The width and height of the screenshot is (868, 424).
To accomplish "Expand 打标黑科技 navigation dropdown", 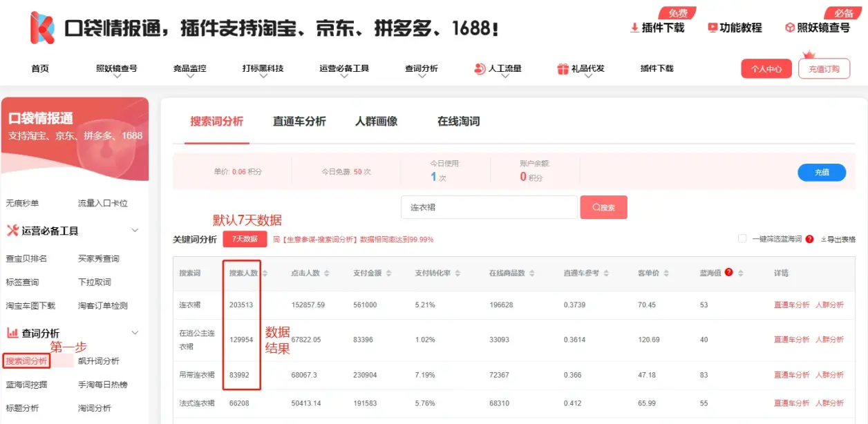I will coord(263,77).
